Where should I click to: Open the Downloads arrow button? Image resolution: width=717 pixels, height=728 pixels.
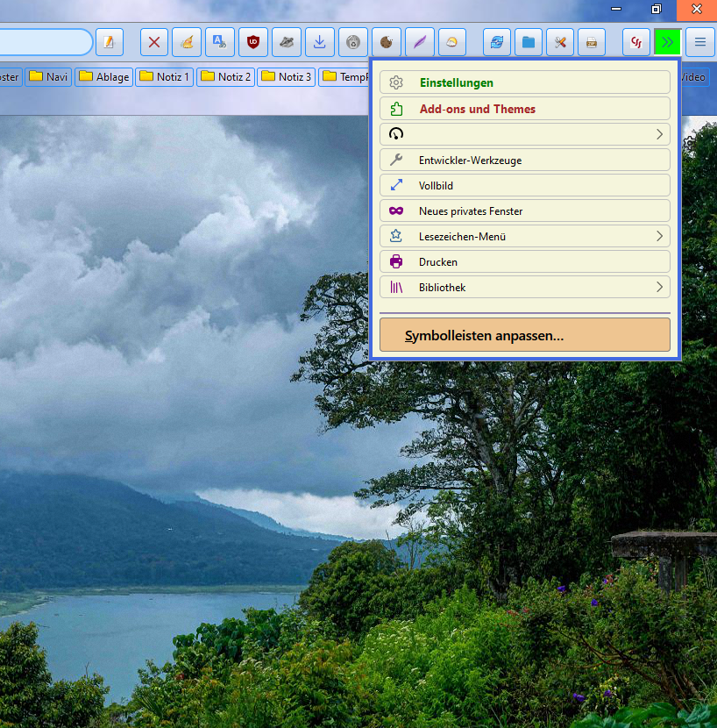pos(319,42)
